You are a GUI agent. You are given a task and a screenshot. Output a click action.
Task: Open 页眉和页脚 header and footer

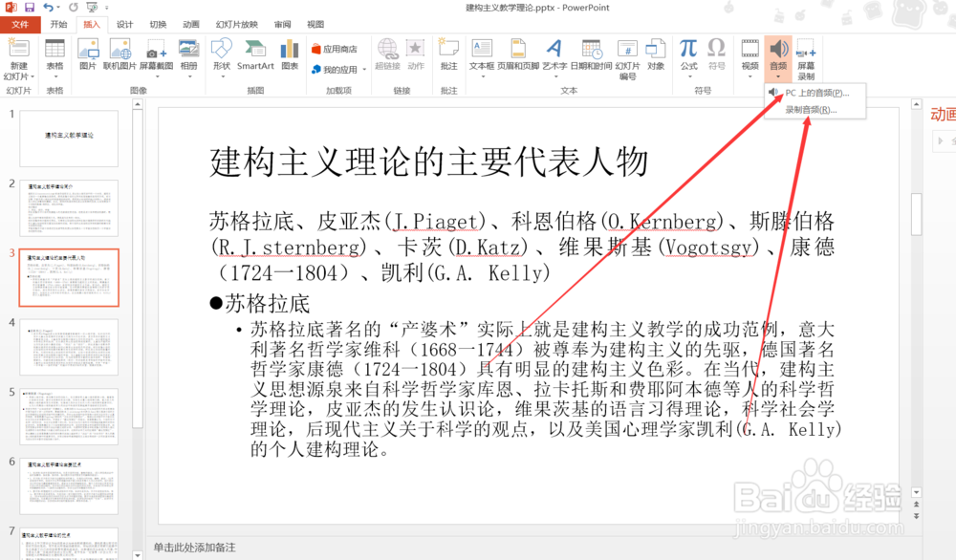(518, 49)
